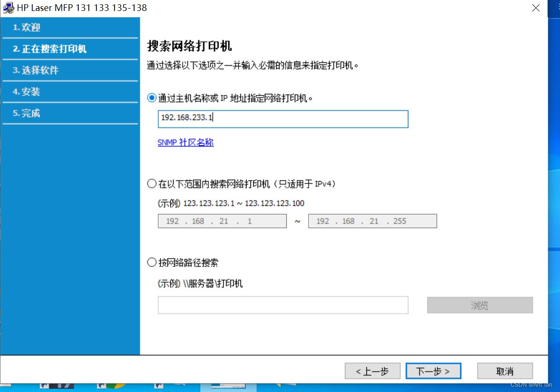The image size is (560, 392).
Task: Open the SNMP 社区名称 link
Action: 186,143
